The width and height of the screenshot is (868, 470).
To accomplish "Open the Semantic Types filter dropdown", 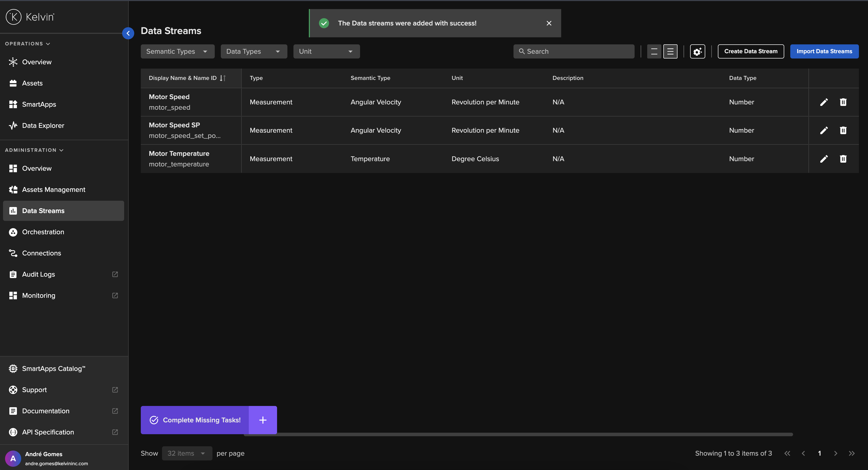I will point(177,51).
